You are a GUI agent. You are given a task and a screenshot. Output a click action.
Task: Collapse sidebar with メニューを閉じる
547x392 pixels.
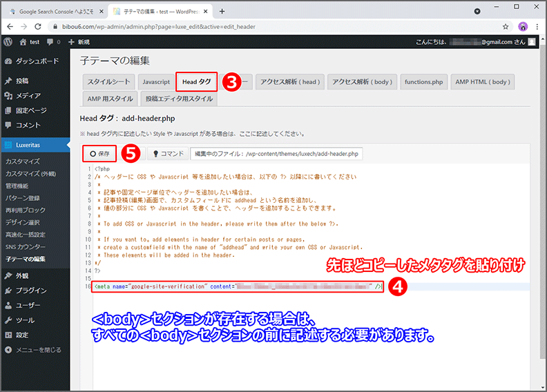click(x=35, y=350)
